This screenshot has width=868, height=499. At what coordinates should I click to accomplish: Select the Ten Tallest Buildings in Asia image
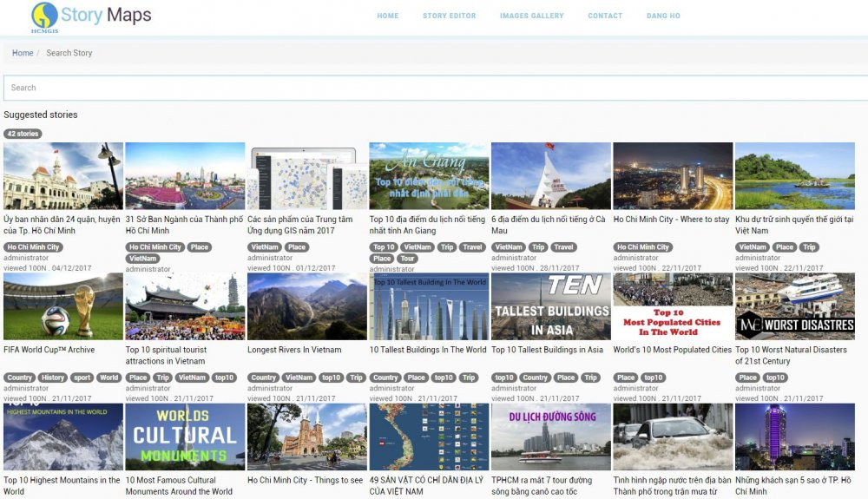[x=550, y=306]
